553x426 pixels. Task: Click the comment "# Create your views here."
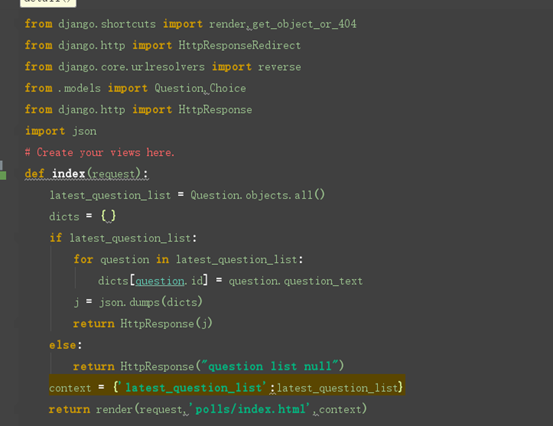pos(99,153)
